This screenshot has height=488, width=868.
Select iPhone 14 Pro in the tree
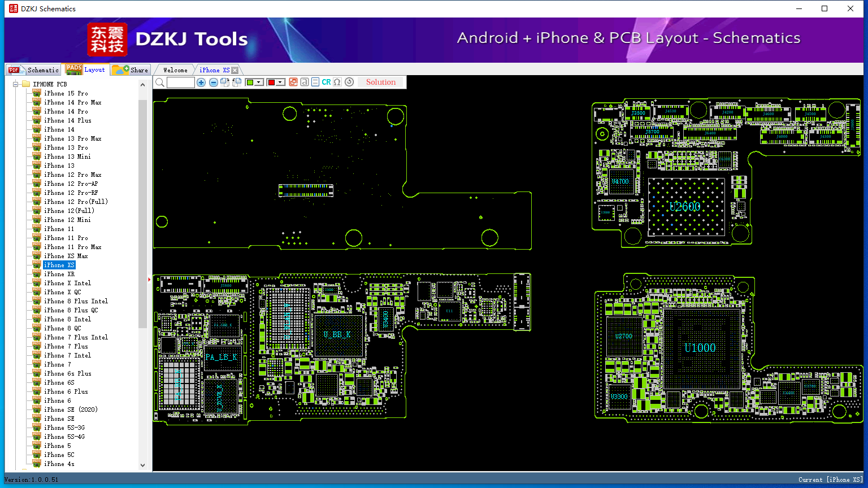point(66,111)
